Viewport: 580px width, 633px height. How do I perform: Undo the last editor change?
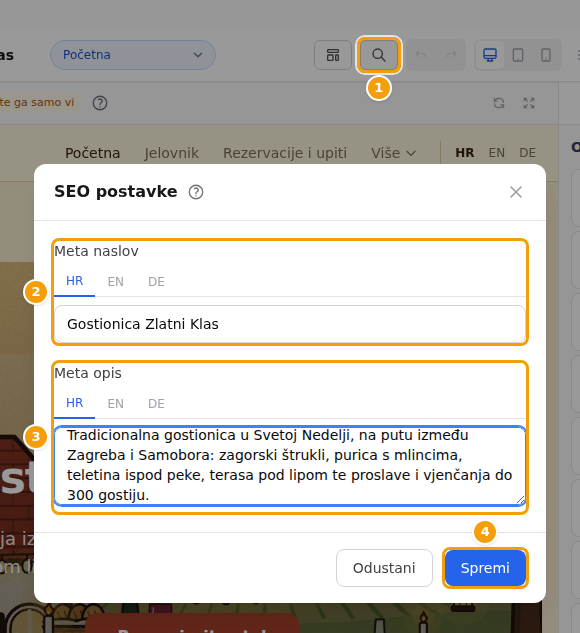421,55
